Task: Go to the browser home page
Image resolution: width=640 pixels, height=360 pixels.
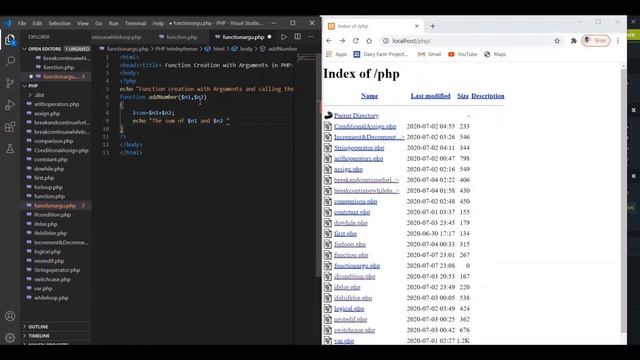Action: 369,41
